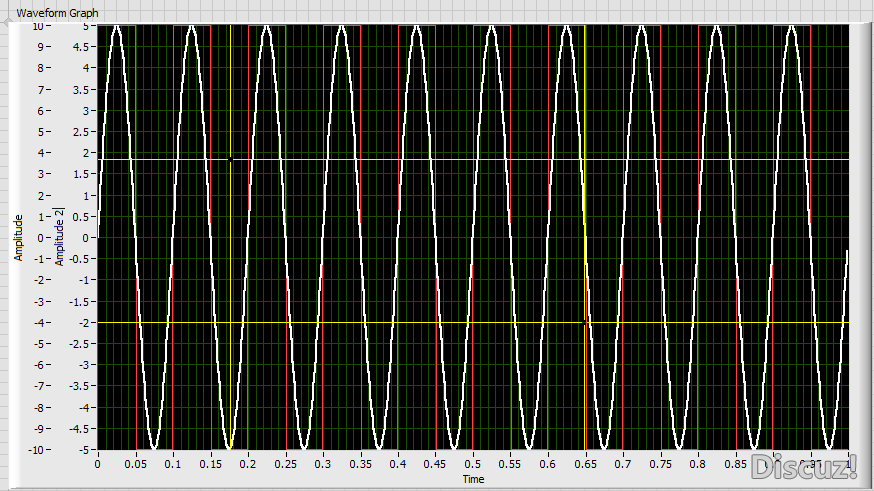Click the 0.65 tick on Time axis
Viewport: 874px width, 491px height.
585,464
